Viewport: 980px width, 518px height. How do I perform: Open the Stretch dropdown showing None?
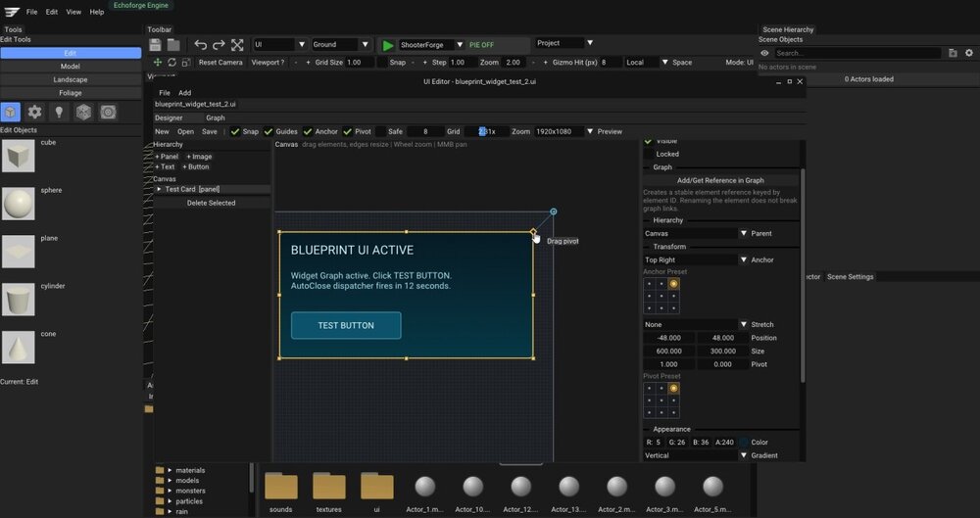tap(696, 325)
